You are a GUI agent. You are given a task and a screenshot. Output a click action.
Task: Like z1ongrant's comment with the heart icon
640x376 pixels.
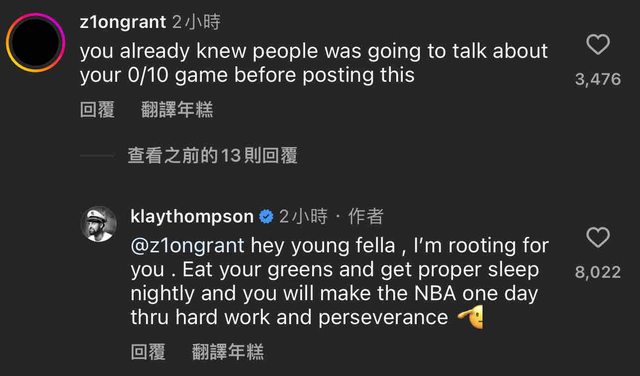click(x=598, y=44)
